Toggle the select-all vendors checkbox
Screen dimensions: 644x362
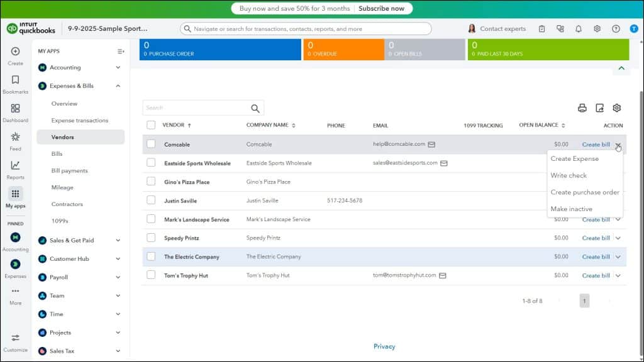151,125
